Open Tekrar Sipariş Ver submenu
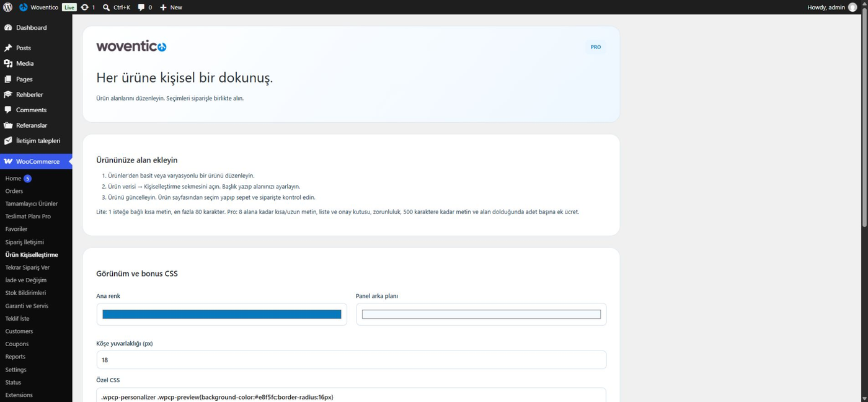Screen dimensions: 868x402 pyautogui.click(x=27, y=267)
